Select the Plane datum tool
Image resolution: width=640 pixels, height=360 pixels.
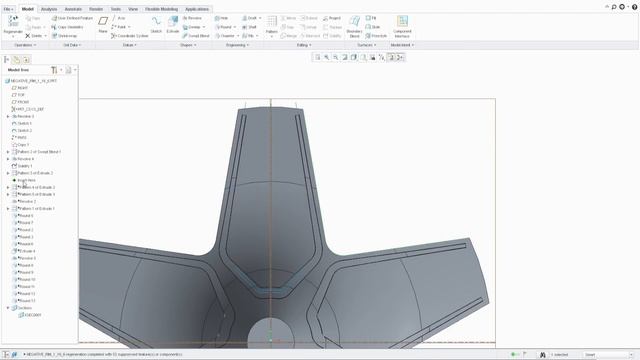103,24
